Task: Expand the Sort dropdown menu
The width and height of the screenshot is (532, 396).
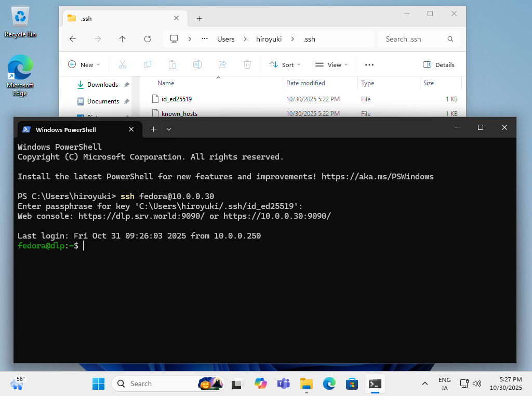Action: (285, 65)
